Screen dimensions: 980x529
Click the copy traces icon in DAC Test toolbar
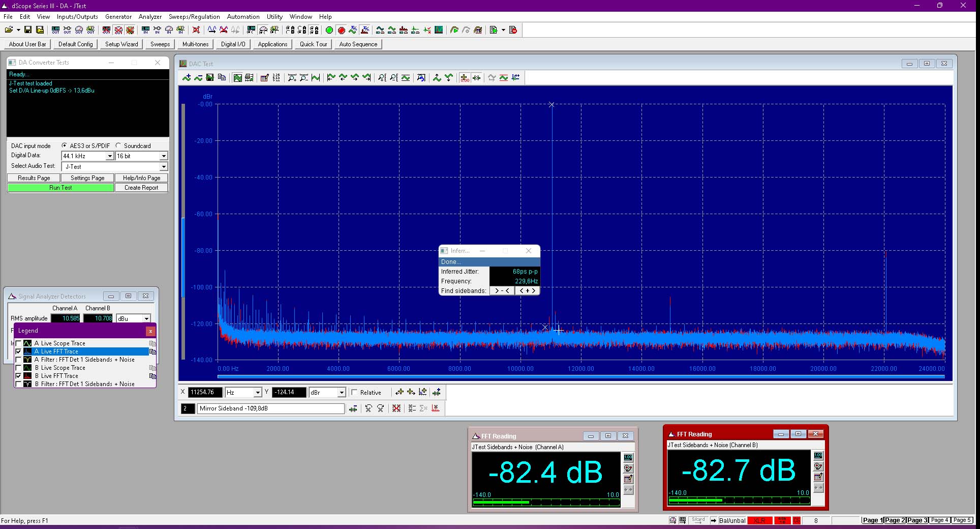pos(222,78)
